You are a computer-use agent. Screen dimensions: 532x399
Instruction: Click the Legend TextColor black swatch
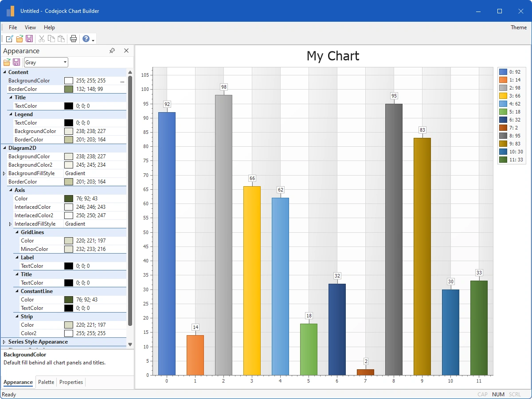point(68,123)
